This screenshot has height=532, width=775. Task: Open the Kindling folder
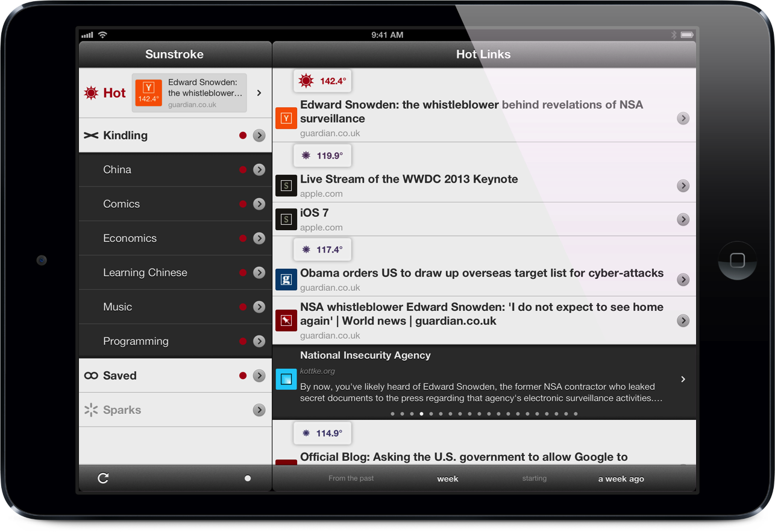(x=175, y=136)
